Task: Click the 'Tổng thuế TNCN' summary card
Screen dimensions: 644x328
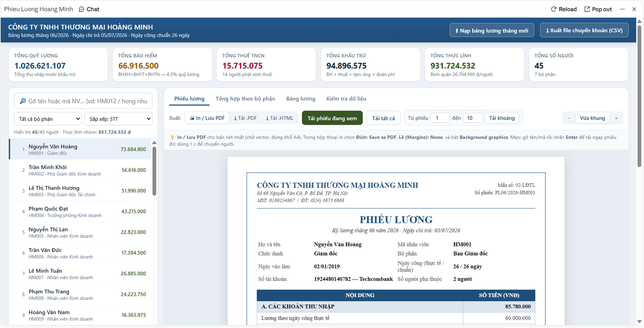Action: click(266, 64)
